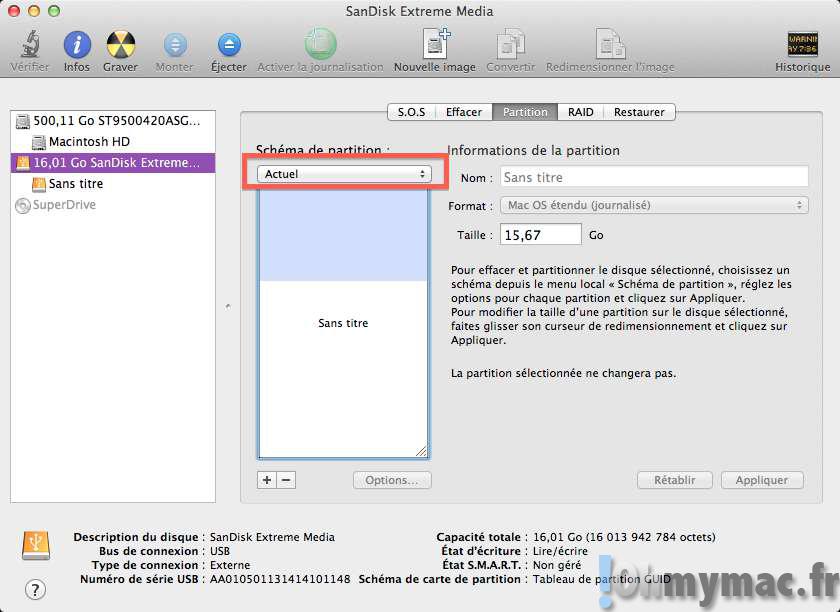Screen dimensions: 840x612
Task: Add a partition with the plus button
Action: click(x=267, y=480)
